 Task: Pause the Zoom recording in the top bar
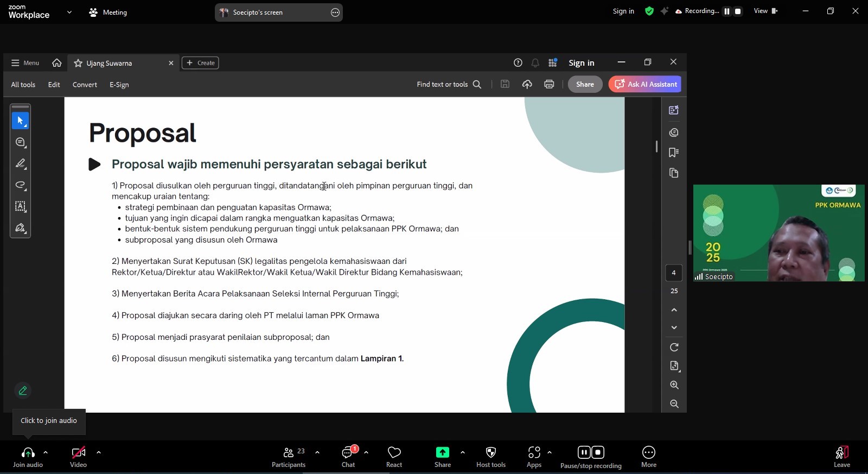727,11
